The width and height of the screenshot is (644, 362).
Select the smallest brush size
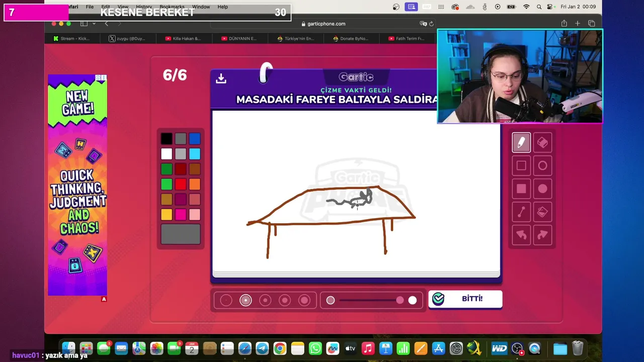(x=226, y=300)
